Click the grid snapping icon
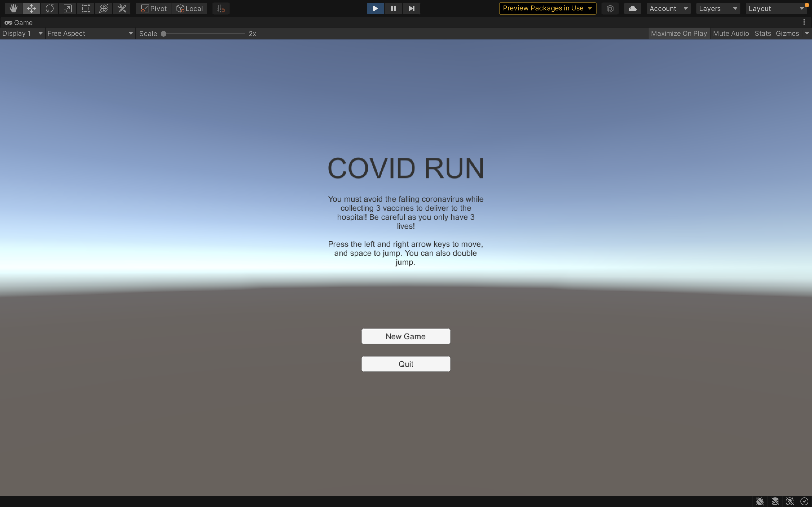812x507 pixels. pyautogui.click(x=221, y=8)
